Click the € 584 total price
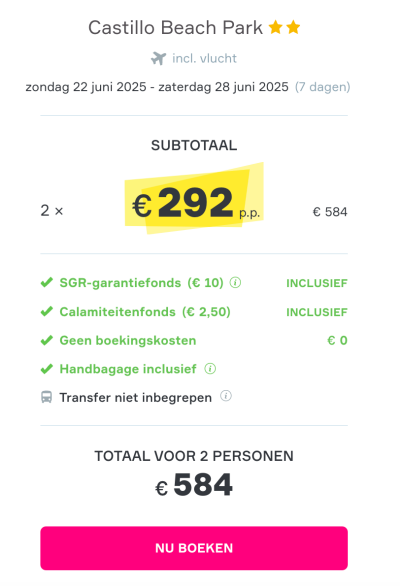The height and width of the screenshot is (586, 400). [194, 485]
